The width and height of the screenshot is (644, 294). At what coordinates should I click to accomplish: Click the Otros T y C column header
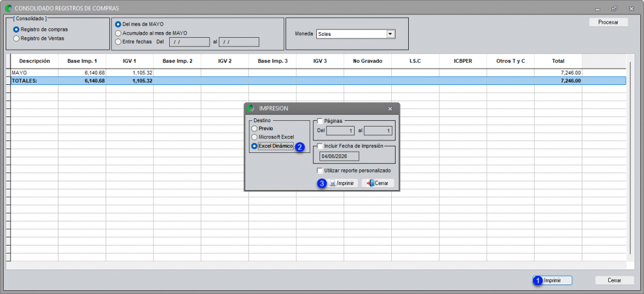coord(511,61)
